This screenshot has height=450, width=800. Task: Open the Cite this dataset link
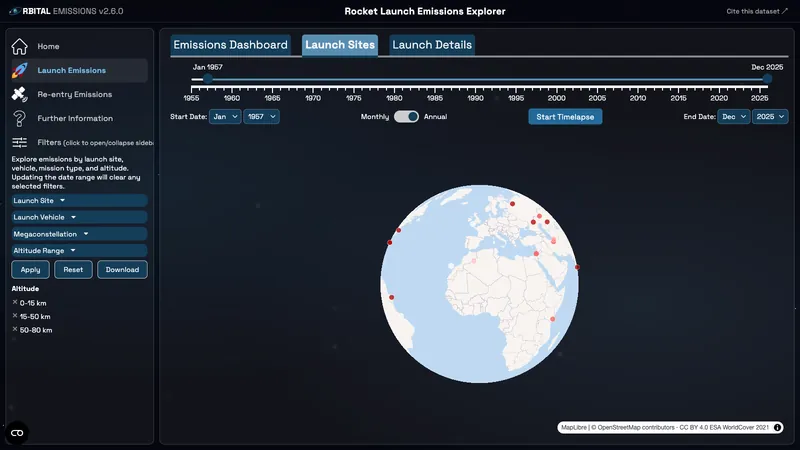[757, 11]
